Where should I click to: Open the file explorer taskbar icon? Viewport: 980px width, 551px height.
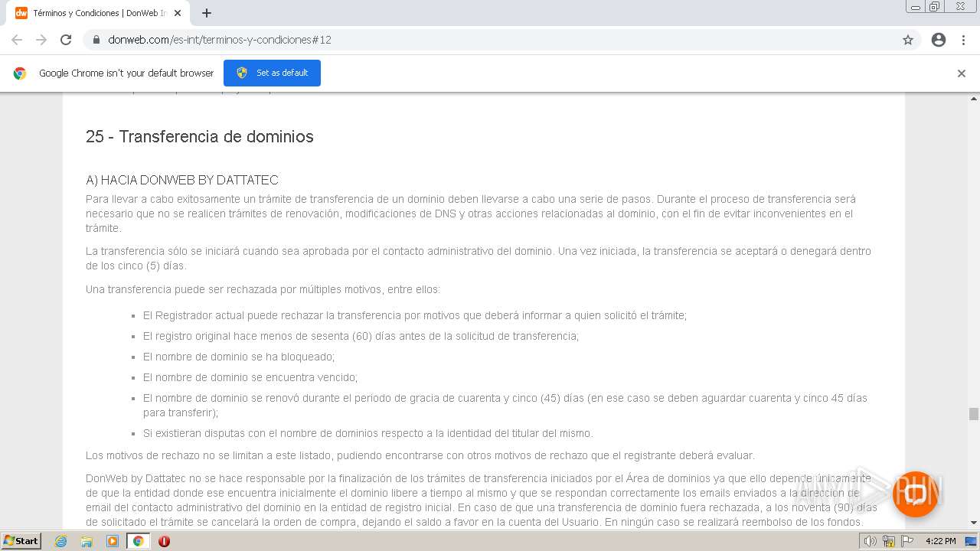[87, 541]
